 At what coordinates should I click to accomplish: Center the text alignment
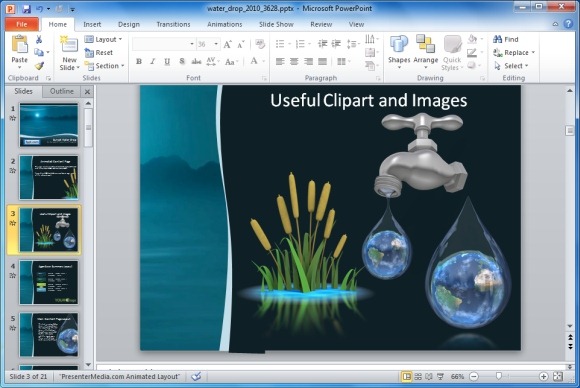pyautogui.click(x=294, y=61)
